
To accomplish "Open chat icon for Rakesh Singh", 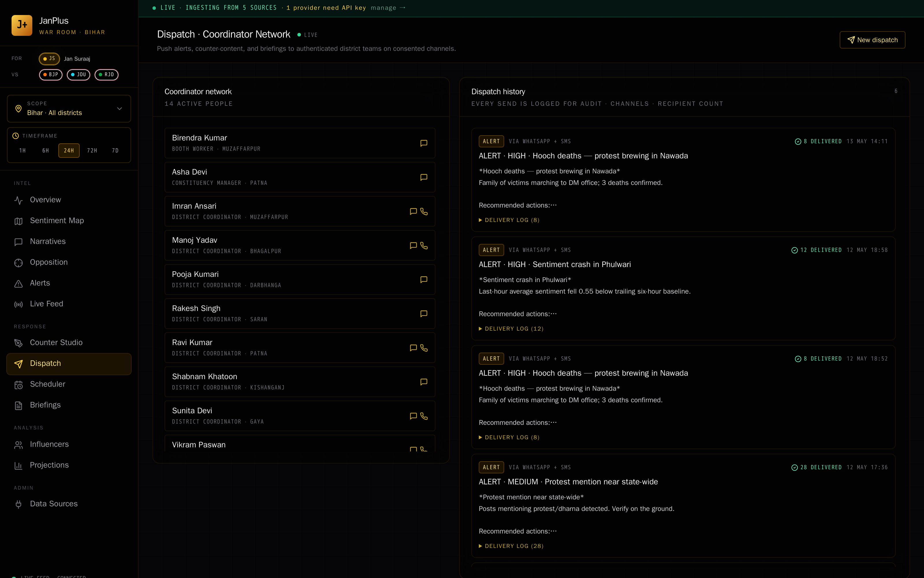I will click(x=423, y=314).
